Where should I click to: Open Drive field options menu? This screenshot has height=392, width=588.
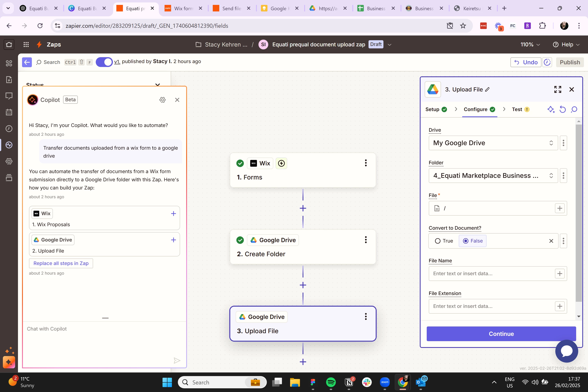(x=563, y=143)
